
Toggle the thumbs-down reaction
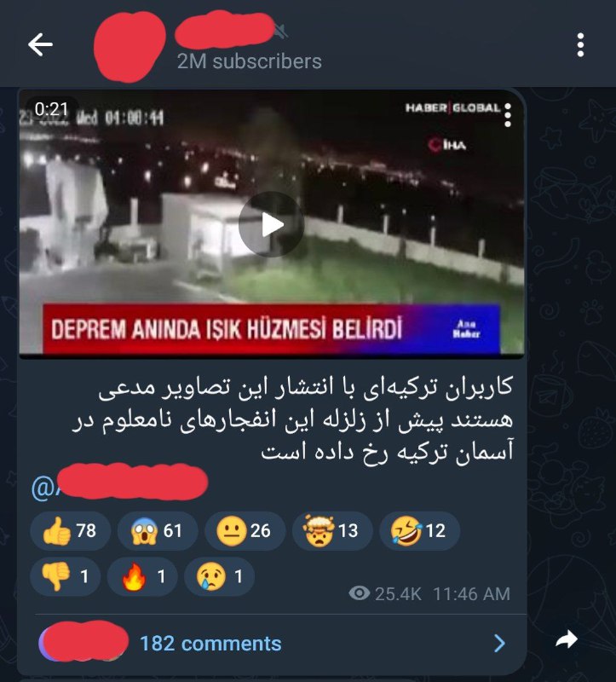pyautogui.click(x=66, y=576)
